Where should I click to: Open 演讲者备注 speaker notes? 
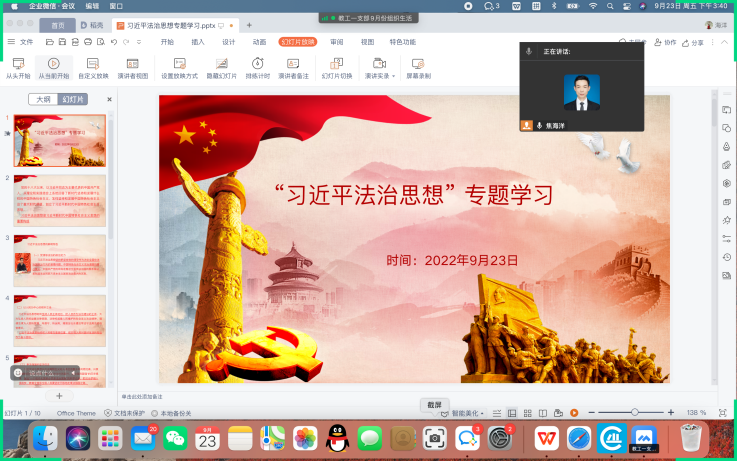[294, 67]
